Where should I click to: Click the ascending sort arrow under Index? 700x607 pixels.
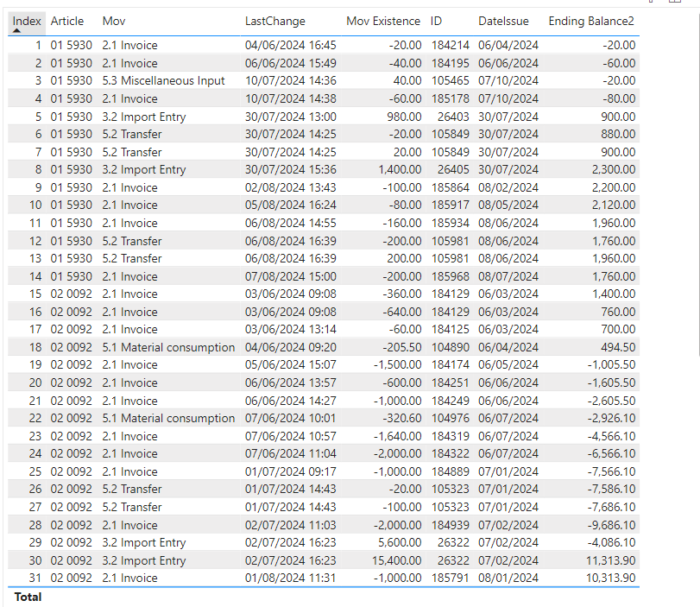(x=16, y=31)
